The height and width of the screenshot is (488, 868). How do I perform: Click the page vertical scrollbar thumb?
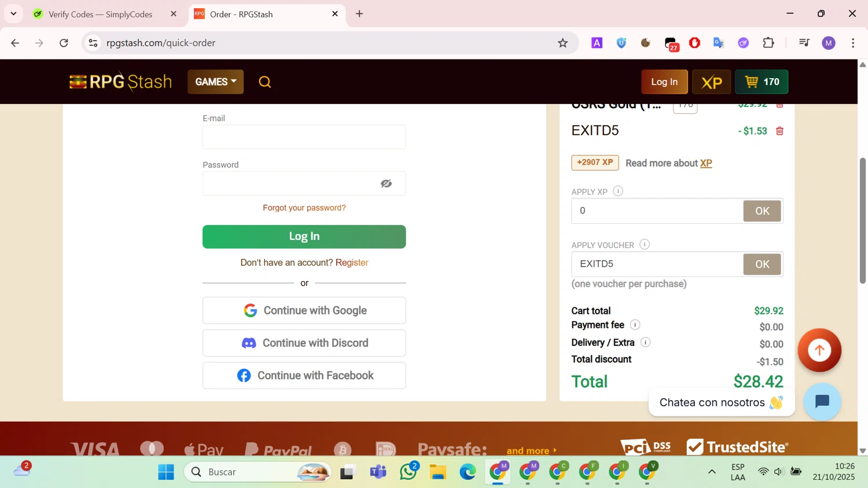coord(862,220)
